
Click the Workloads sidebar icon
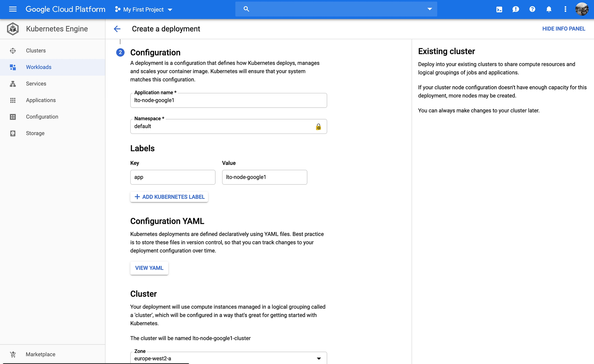[x=13, y=67]
